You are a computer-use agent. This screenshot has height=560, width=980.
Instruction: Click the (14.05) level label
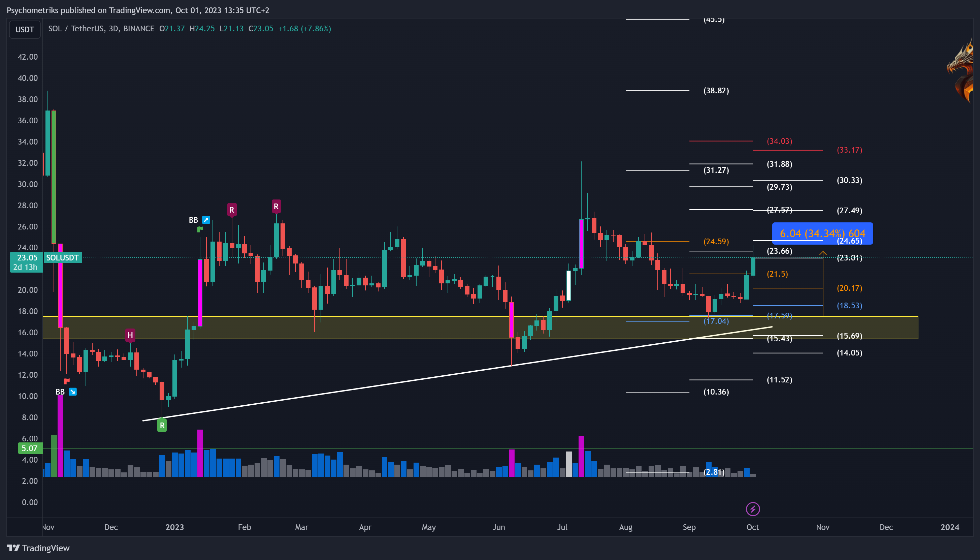[x=849, y=353]
